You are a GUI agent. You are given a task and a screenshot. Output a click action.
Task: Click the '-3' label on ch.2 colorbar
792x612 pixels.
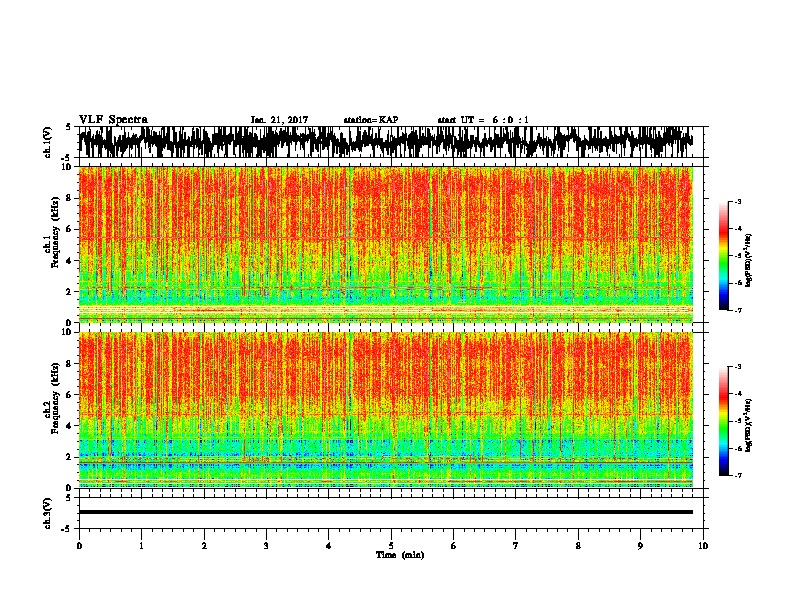click(738, 367)
